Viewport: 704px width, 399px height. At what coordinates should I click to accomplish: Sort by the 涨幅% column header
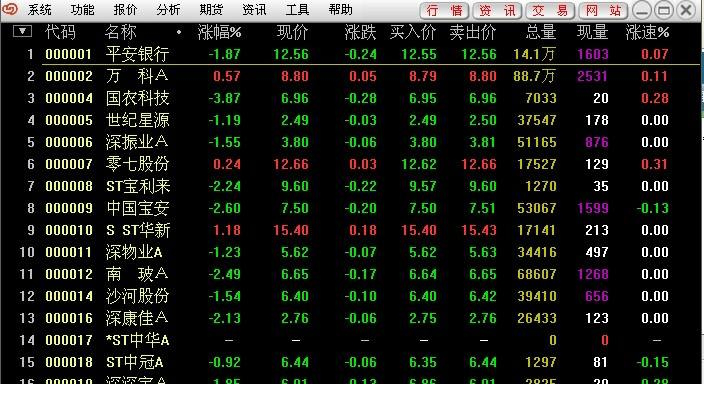[x=220, y=32]
